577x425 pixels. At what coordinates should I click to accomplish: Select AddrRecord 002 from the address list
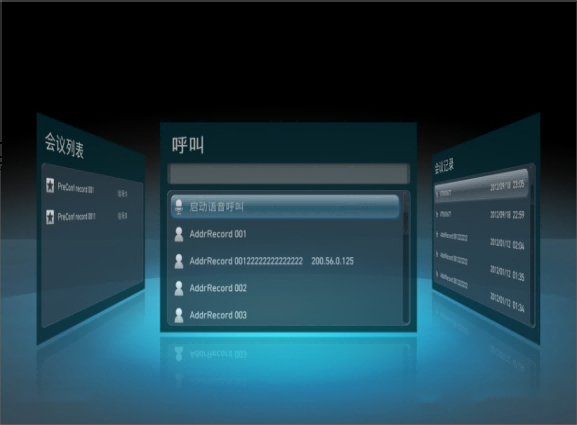click(x=286, y=288)
